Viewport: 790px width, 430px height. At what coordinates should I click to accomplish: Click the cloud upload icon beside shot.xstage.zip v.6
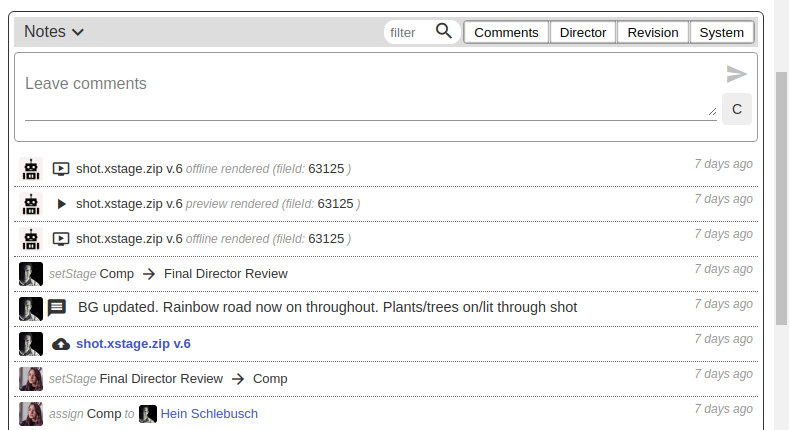pyautogui.click(x=61, y=344)
